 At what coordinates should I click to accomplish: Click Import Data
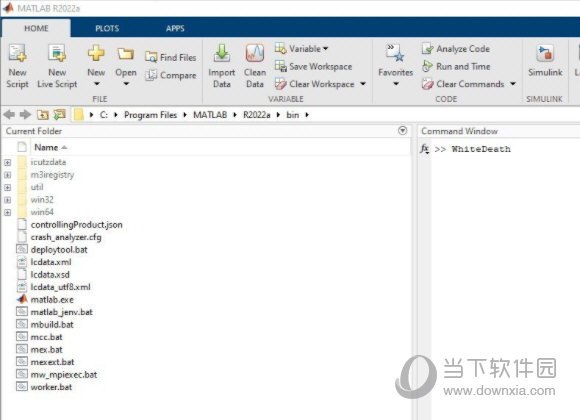tap(222, 66)
